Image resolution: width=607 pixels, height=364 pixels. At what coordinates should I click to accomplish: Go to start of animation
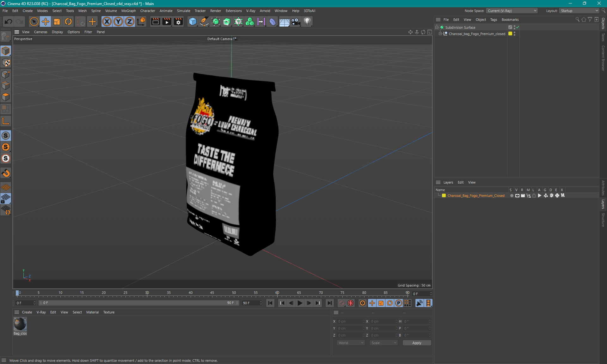270,303
